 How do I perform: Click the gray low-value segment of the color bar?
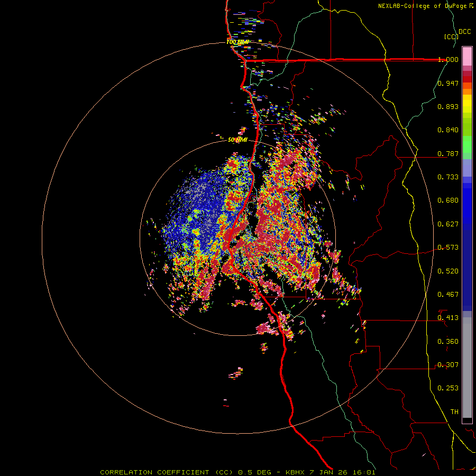point(467,368)
